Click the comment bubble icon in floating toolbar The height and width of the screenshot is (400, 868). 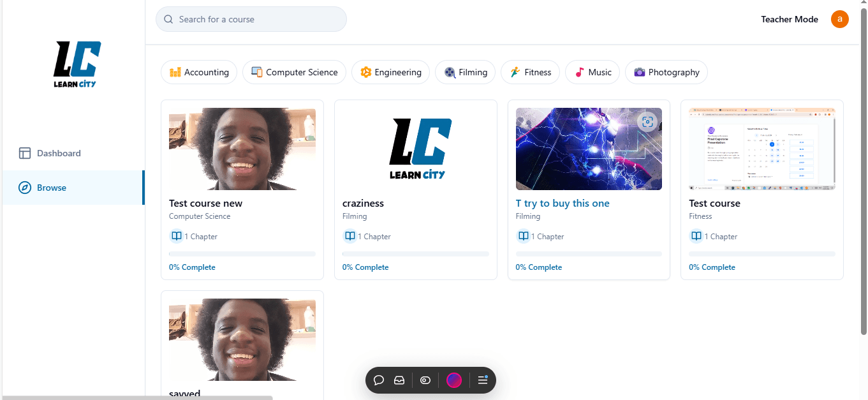[379, 380]
